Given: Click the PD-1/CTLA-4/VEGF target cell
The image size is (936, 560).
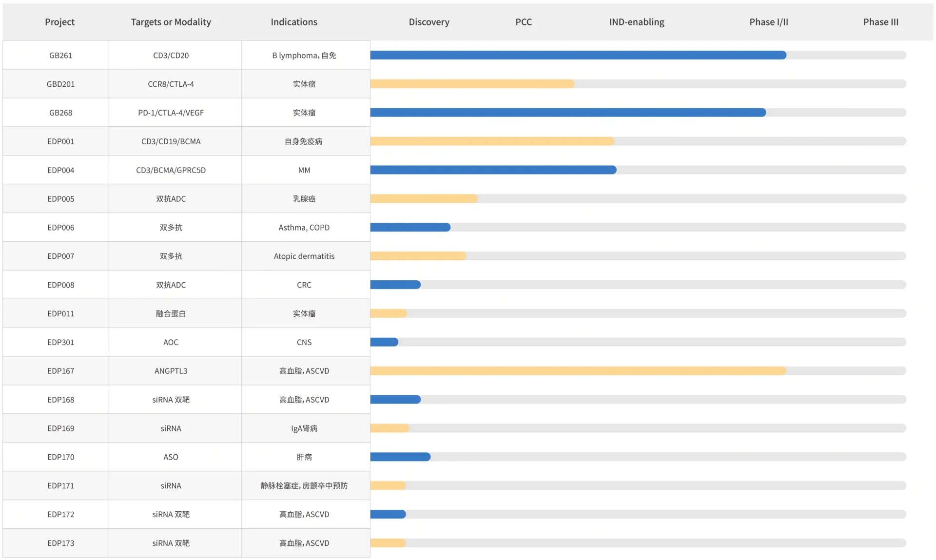Looking at the screenshot, I should coord(171,113).
